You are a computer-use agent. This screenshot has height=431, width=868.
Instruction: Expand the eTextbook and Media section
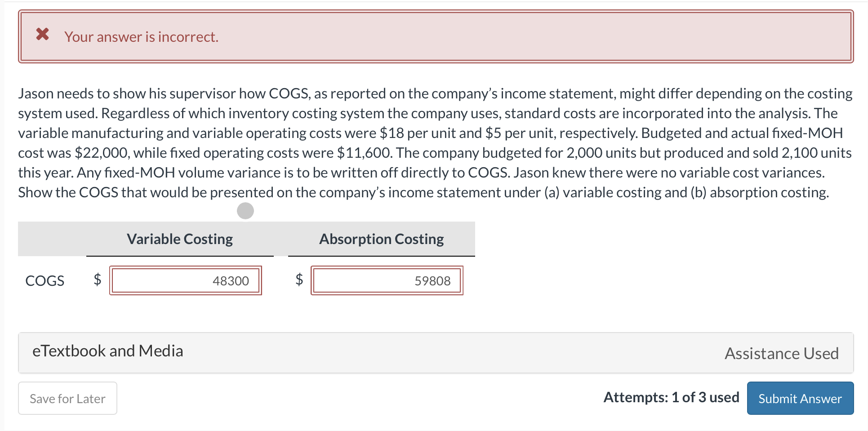(108, 351)
